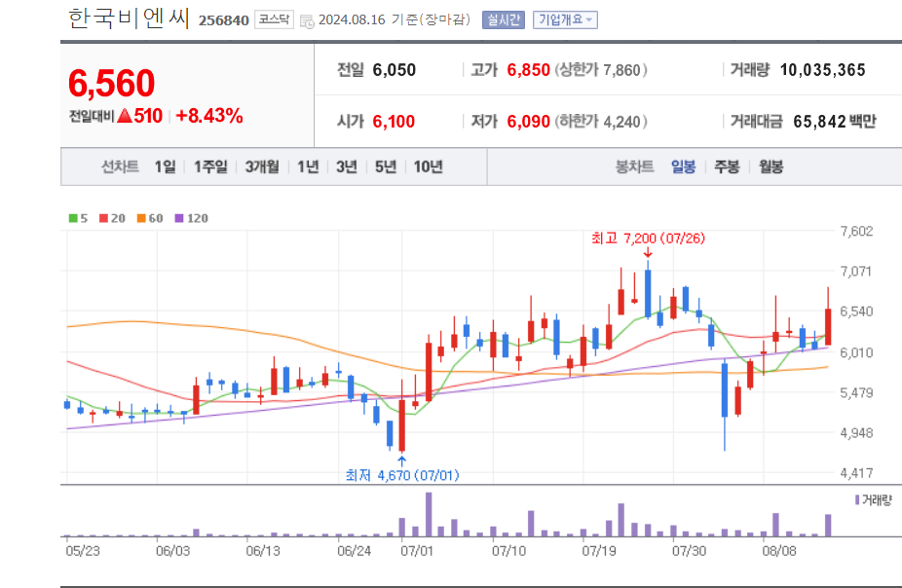Select the 5년 line chart tab
This screenshot has height=588, width=902.
386,166
